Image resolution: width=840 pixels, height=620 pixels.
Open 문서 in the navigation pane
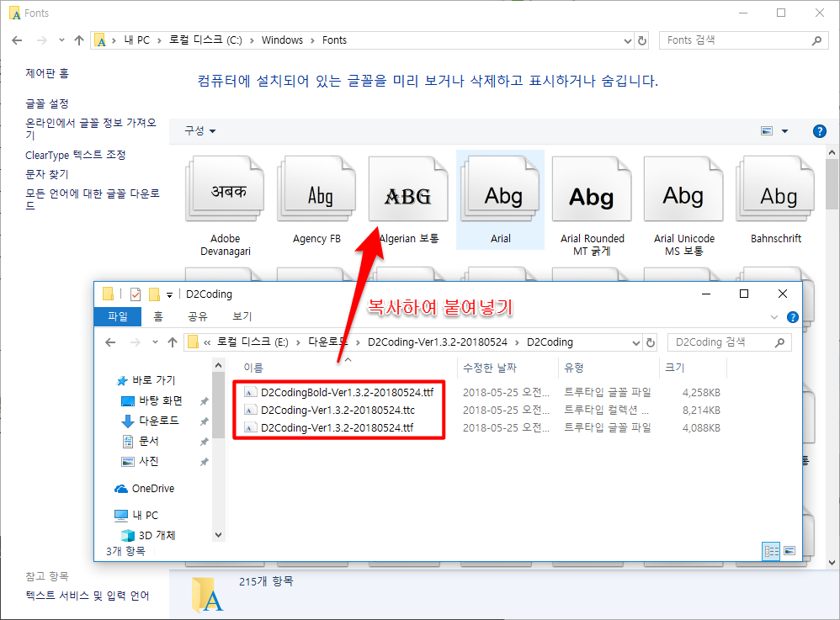[141, 441]
